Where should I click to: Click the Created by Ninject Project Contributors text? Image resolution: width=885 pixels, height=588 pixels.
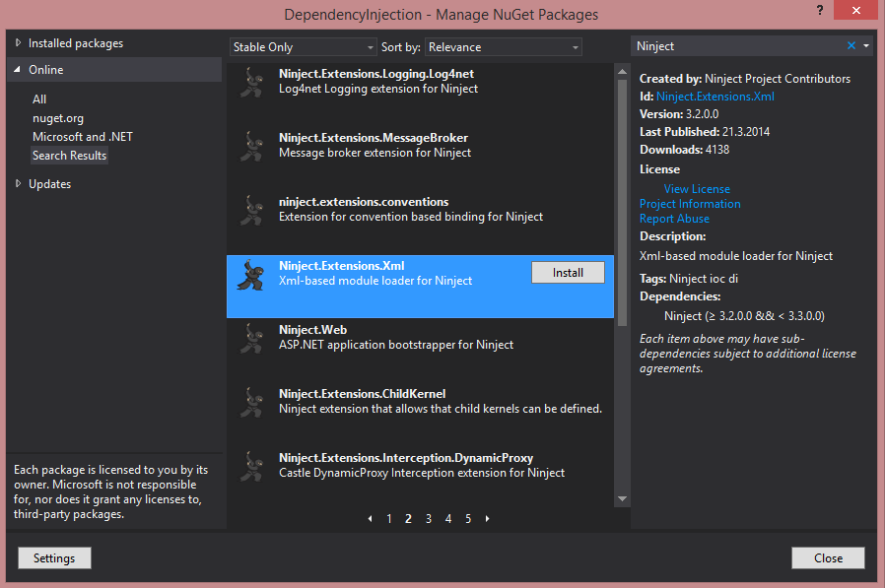pyautogui.click(x=744, y=79)
